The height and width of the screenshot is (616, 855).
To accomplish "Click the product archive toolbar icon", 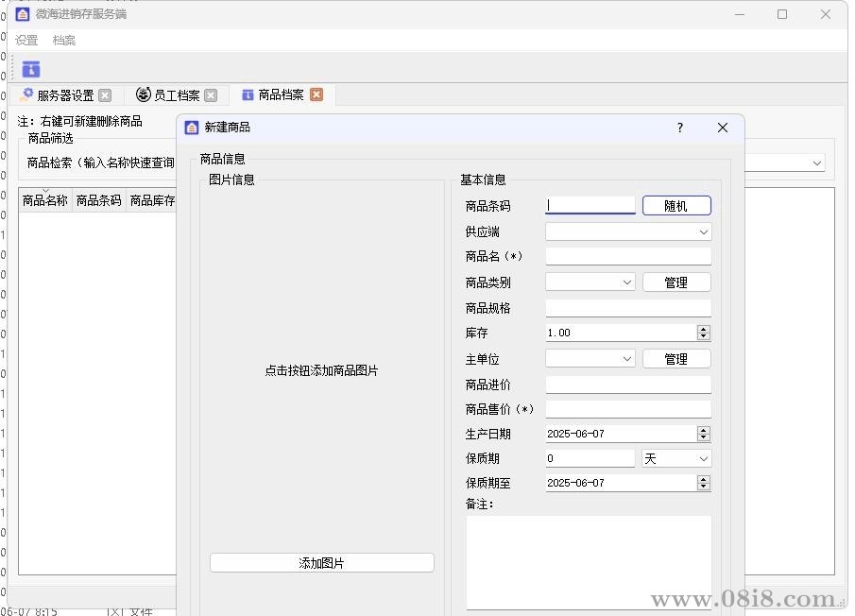I will point(31,69).
